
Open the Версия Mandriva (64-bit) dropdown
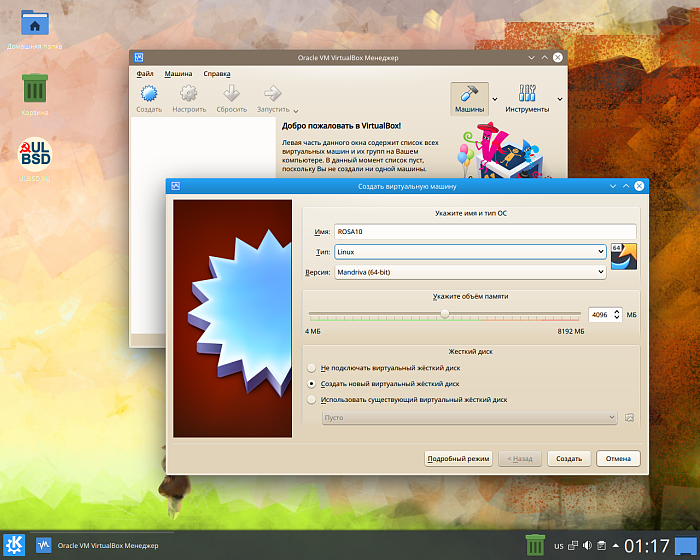[470, 272]
